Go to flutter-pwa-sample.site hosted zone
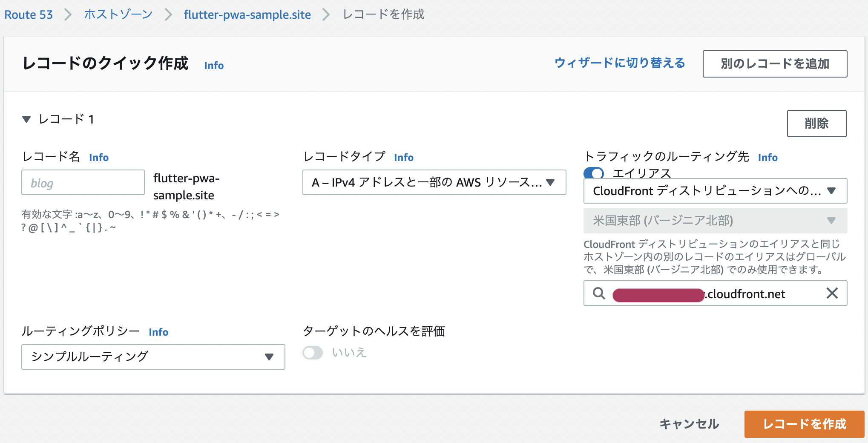 (x=247, y=14)
